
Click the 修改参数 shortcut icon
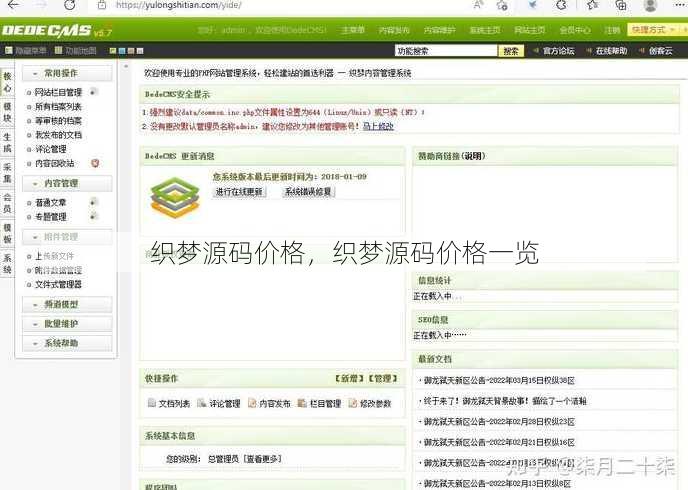tap(353, 403)
